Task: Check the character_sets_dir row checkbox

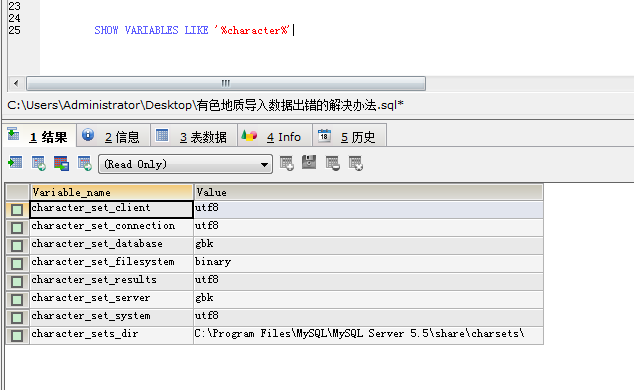Action: point(17,336)
